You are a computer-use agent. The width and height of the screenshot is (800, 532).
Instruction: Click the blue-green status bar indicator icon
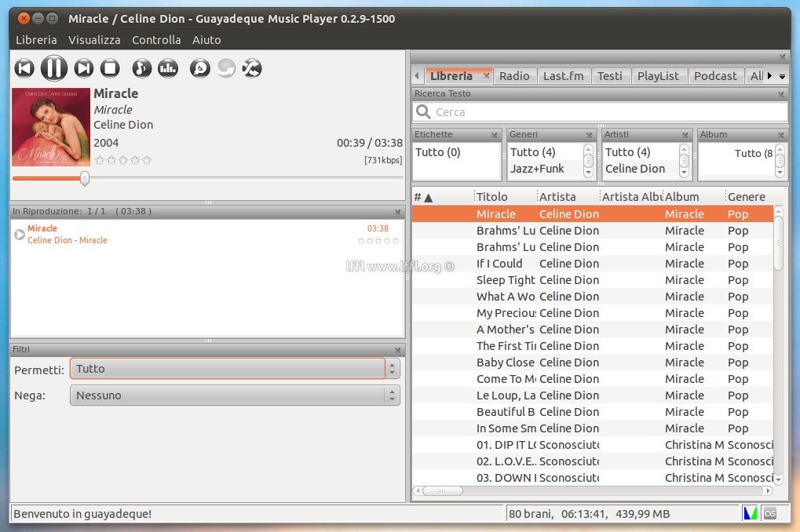pos(751,514)
